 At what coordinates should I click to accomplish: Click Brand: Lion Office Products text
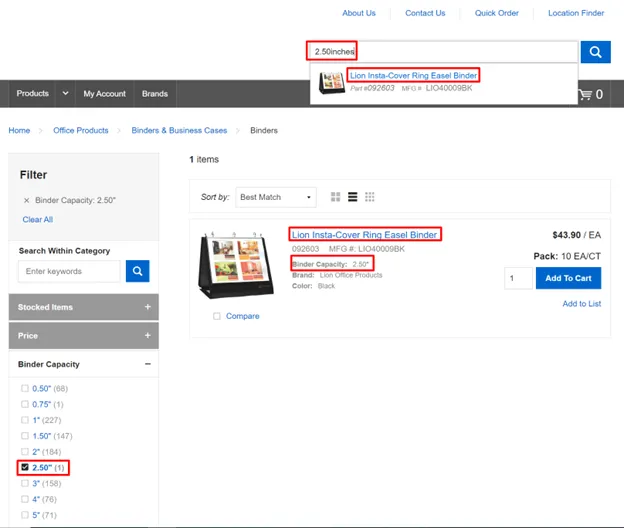click(x=337, y=275)
